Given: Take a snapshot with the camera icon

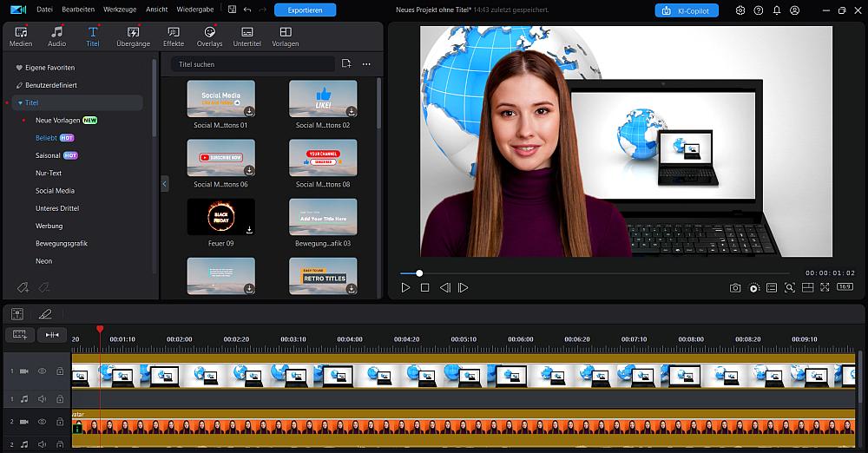Looking at the screenshot, I should pos(735,287).
